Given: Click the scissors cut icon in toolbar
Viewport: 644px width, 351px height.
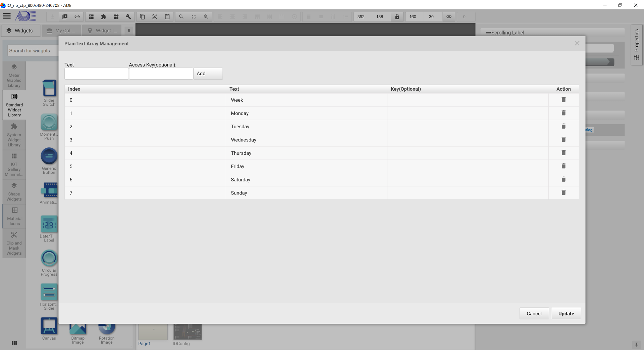Looking at the screenshot, I should point(155,17).
